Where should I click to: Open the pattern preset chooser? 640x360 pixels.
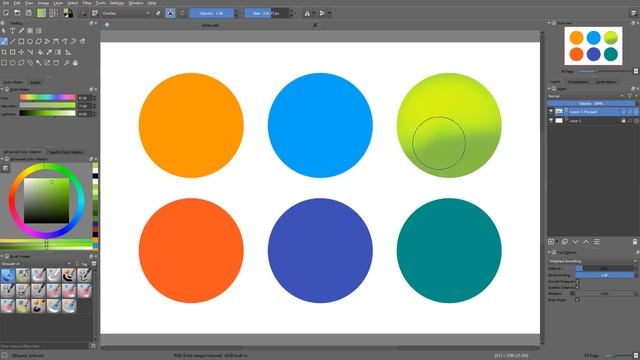(53, 13)
